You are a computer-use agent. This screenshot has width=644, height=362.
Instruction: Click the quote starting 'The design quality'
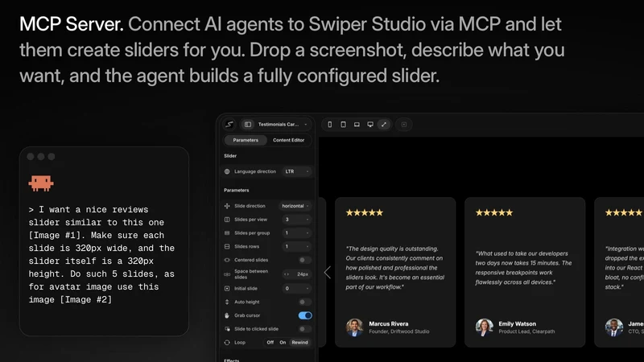pyautogui.click(x=395, y=268)
